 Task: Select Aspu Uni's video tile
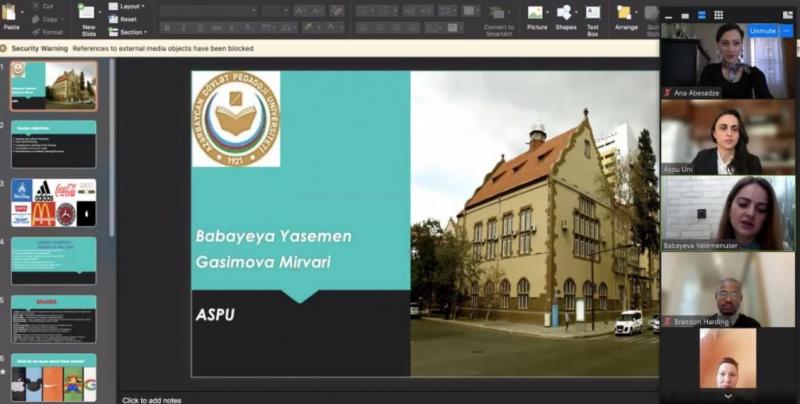(x=728, y=137)
